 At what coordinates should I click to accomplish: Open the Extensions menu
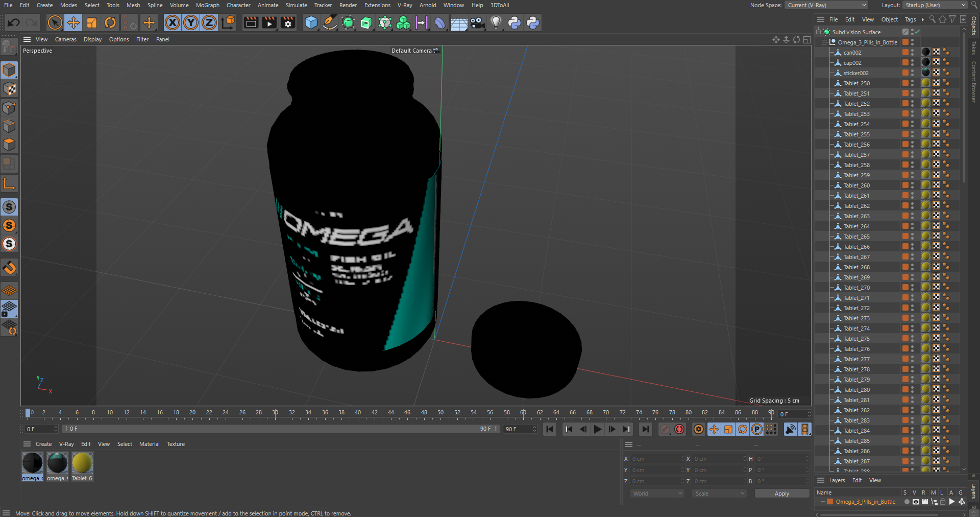(377, 5)
